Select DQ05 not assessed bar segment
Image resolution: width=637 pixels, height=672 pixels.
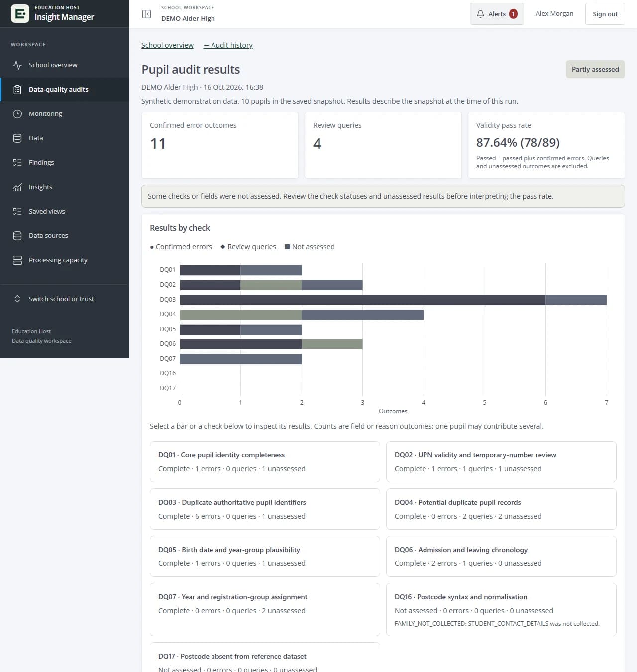coord(271,330)
